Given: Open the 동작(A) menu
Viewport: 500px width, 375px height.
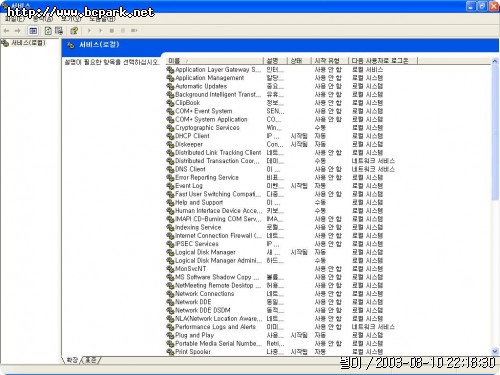Looking at the screenshot, I should pos(43,19).
